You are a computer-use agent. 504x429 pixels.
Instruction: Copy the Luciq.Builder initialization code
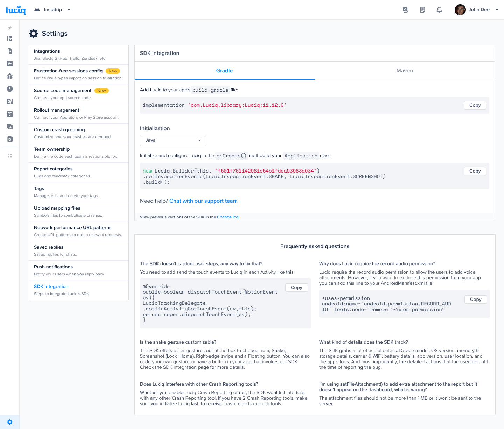tap(475, 171)
